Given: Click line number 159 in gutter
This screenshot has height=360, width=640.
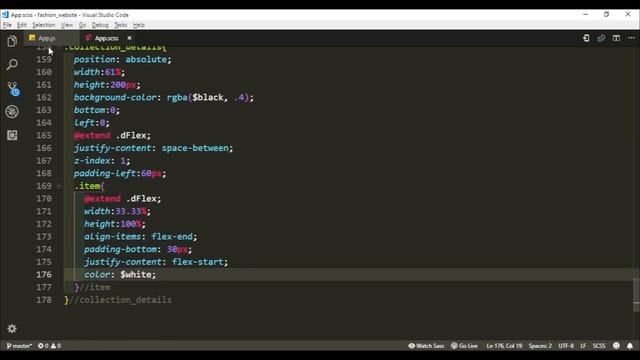Looking at the screenshot, I should tap(44, 59).
